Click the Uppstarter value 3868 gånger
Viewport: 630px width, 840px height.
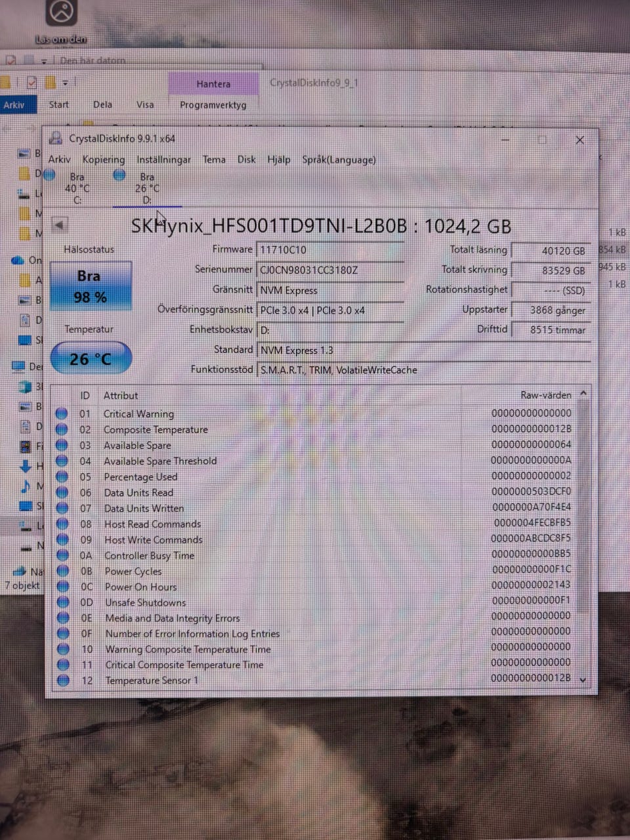click(550, 310)
